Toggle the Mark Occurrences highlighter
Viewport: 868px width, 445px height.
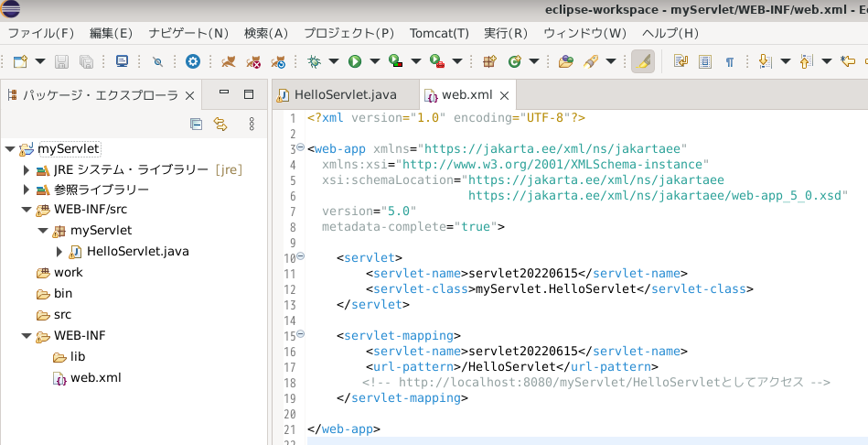(643, 61)
